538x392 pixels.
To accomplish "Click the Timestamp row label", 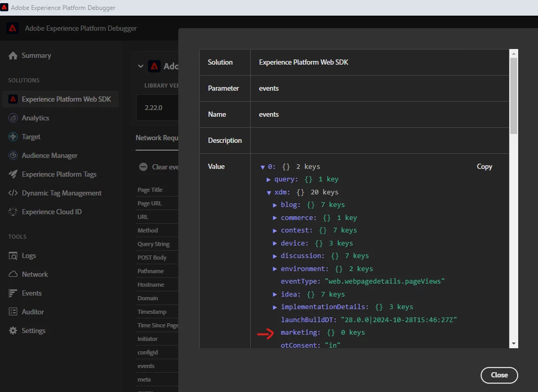I will click(152, 312).
